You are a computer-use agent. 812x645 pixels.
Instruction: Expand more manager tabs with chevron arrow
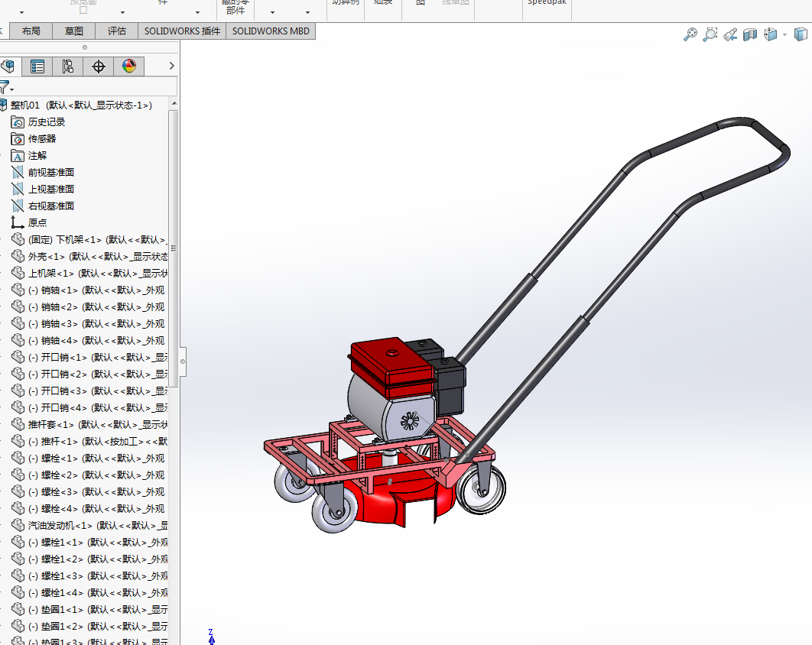[172, 66]
